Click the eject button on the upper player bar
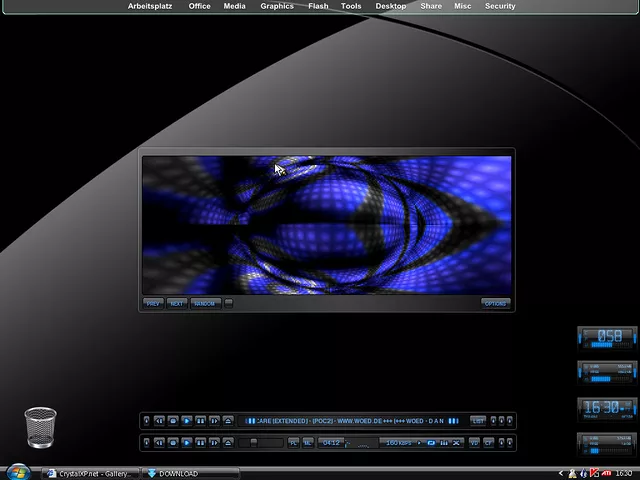The height and width of the screenshot is (480, 640). click(228, 421)
